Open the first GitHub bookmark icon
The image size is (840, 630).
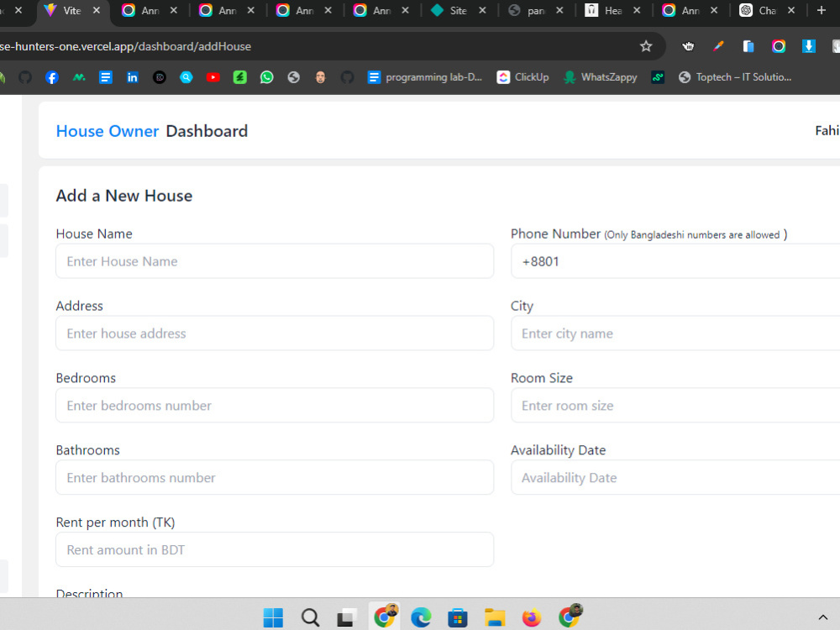[x=25, y=77]
